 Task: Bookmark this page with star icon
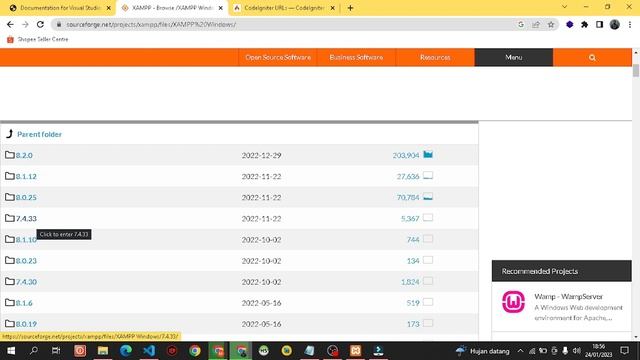coord(551,24)
